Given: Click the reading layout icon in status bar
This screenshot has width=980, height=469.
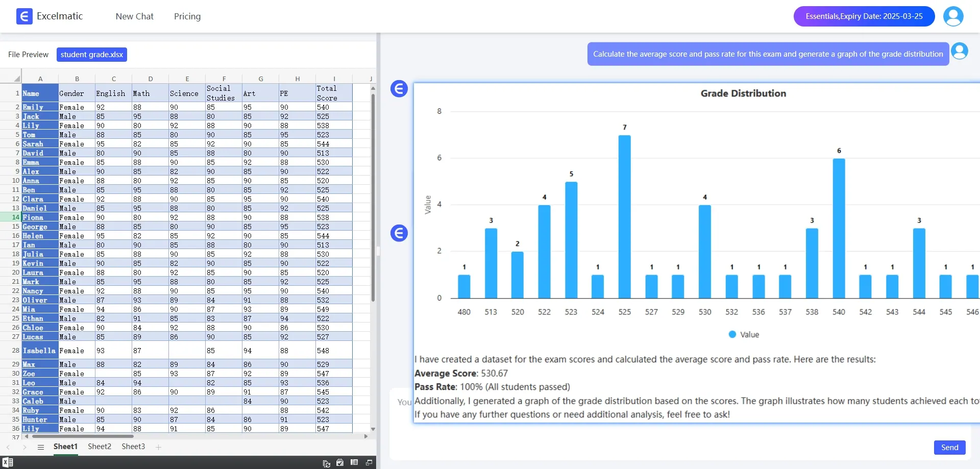Looking at the screenshot, I should [x=354, y=462].
